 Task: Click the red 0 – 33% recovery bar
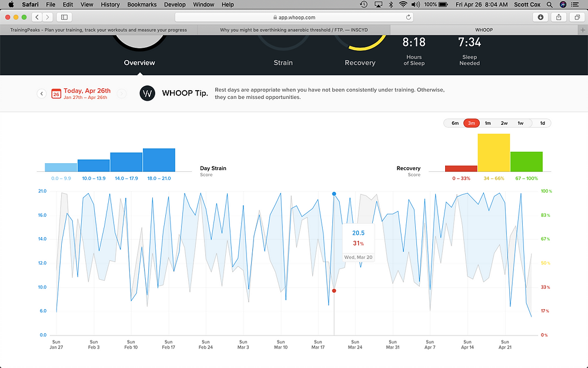461,168
